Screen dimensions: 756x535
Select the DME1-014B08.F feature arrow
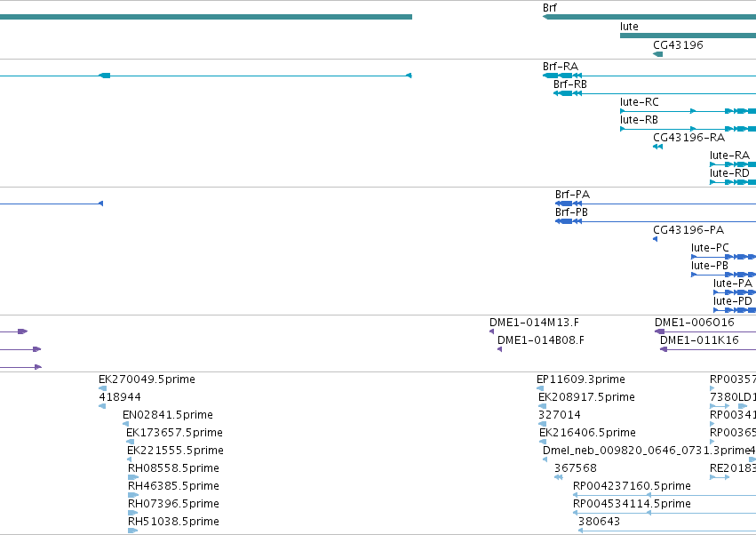499,349
